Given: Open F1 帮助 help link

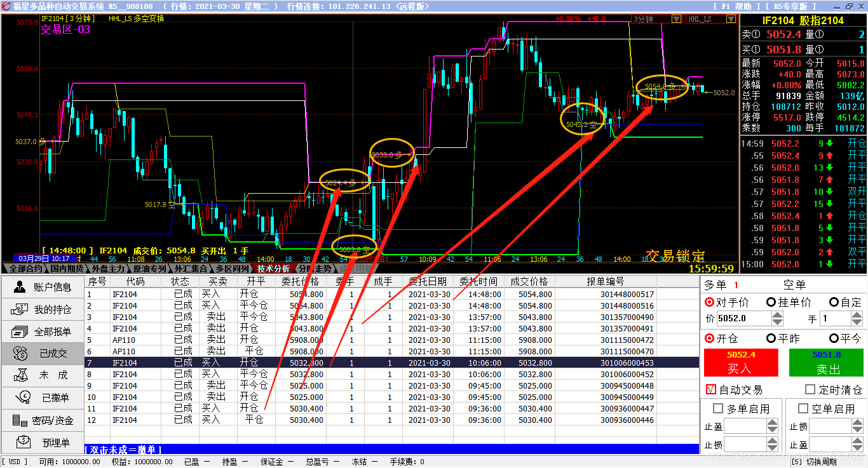Looking at the screenshot, I should tap(738, 6).
